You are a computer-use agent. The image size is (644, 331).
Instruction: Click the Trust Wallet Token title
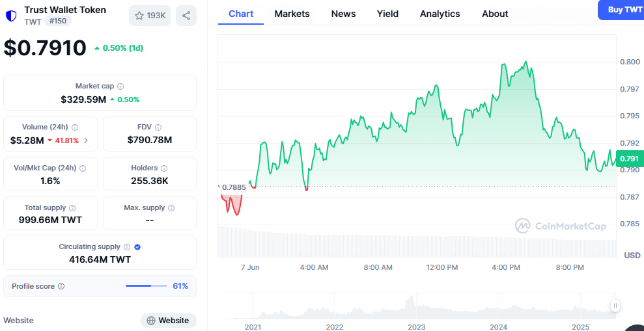click(x=65, y=10)
